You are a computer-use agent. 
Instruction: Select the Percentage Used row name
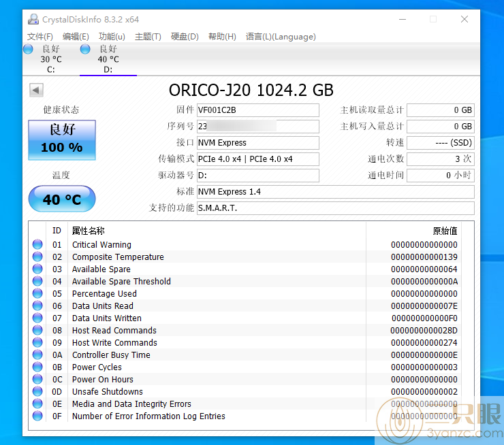click(104, 293)
